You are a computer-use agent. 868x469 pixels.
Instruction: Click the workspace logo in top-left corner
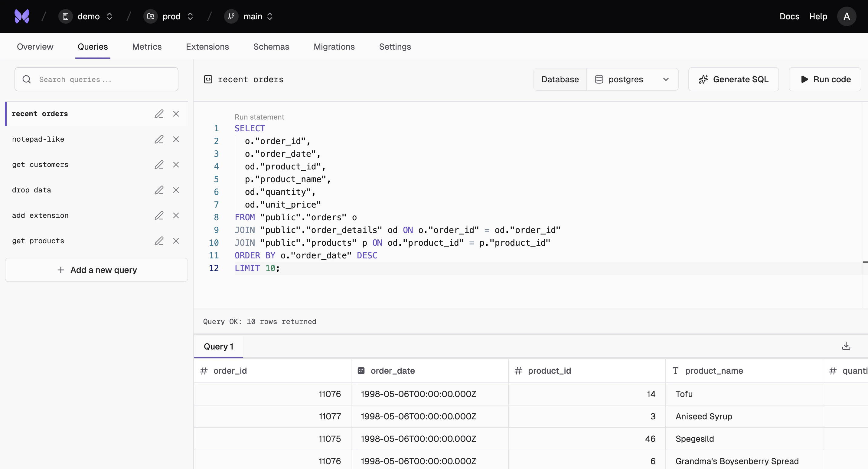(21, 16)
